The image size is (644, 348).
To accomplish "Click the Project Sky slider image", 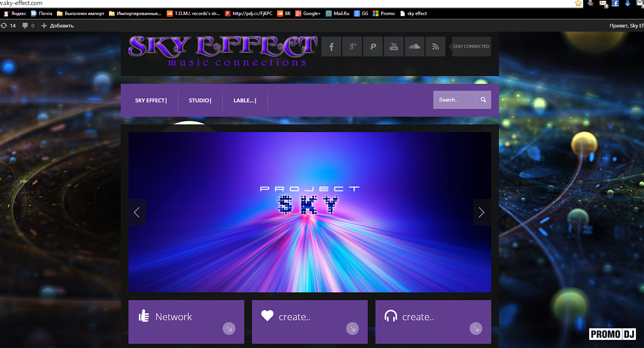I will coord(309,247).
